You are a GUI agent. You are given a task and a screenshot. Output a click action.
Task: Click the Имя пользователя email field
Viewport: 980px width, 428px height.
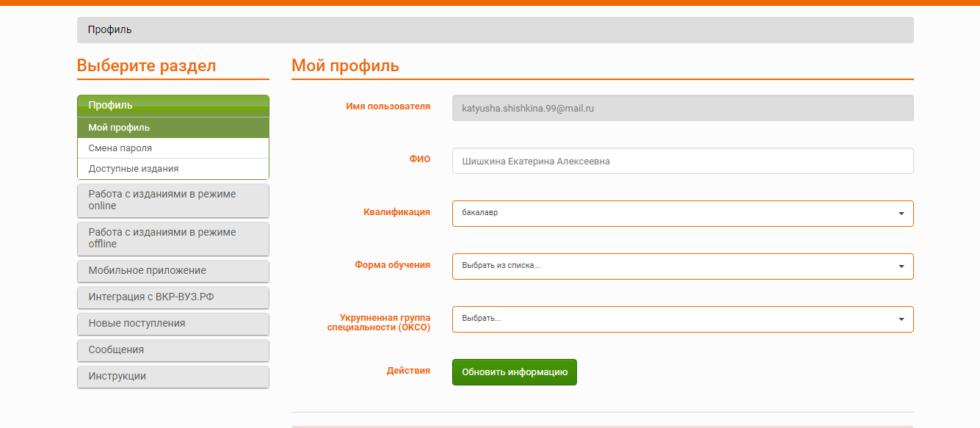[682, 108]
